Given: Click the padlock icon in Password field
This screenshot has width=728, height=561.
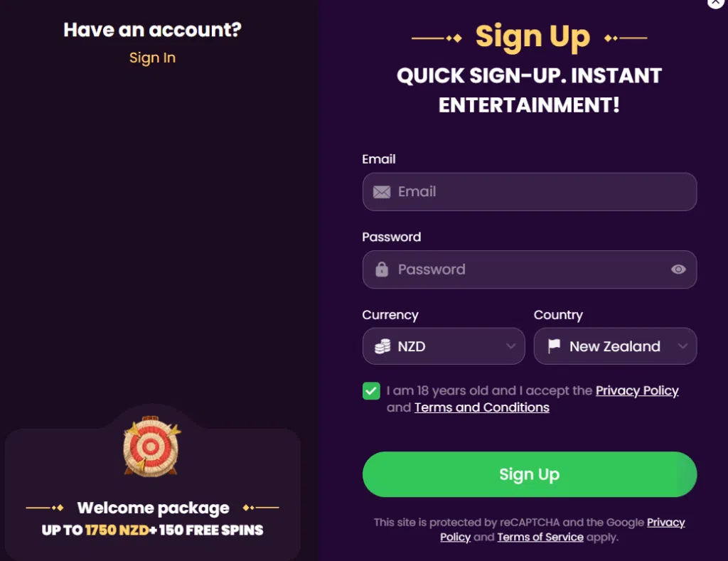Looking at the screenshot, I should click(382, 269).
